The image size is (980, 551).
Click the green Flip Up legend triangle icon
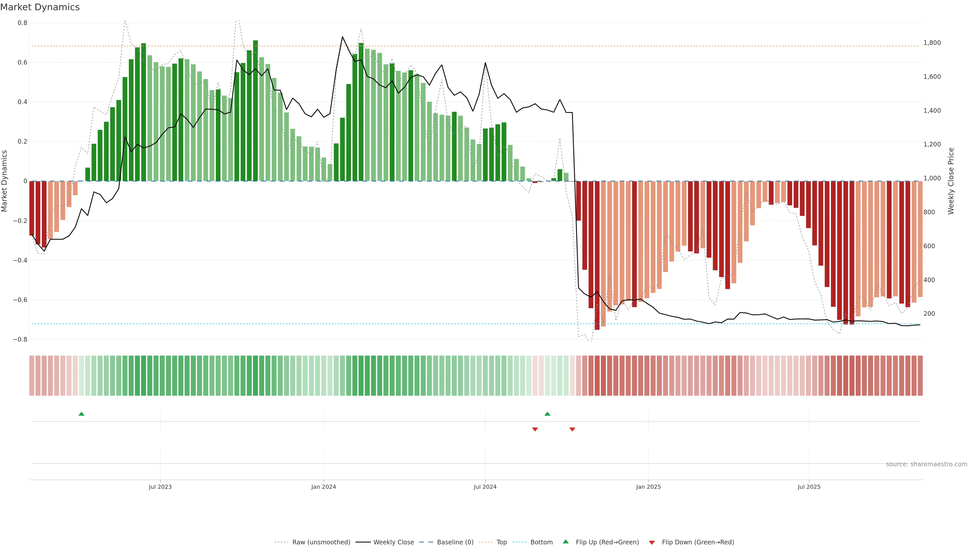(x=566, y=542)
